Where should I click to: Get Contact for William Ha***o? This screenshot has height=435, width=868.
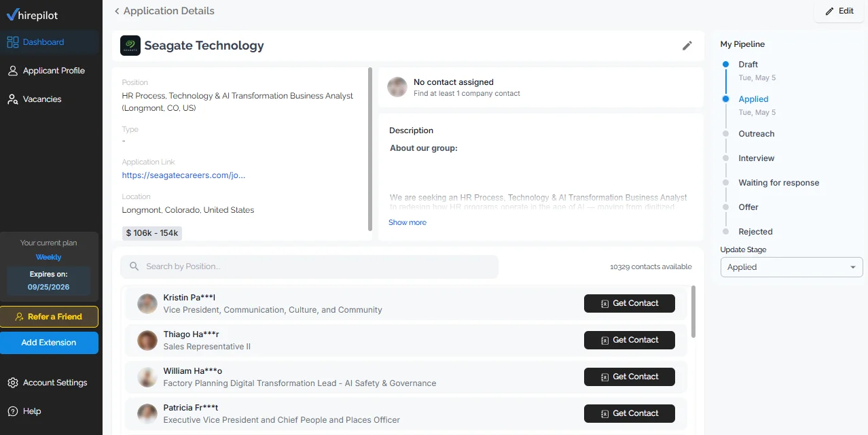pyautogui.click(x=630, y=377)
